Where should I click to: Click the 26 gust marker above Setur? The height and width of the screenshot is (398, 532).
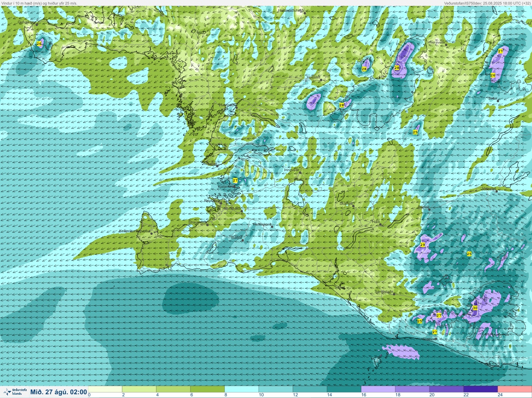pos(493,75)
